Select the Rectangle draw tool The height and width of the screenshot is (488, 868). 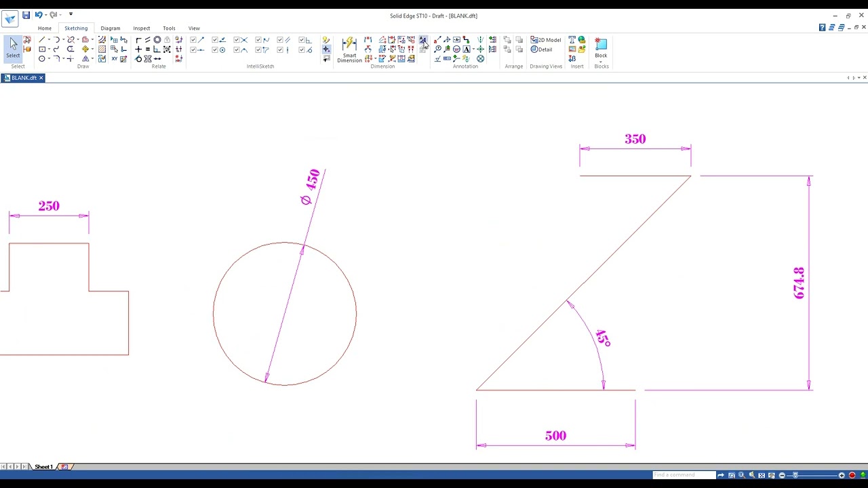coord(41,49)
